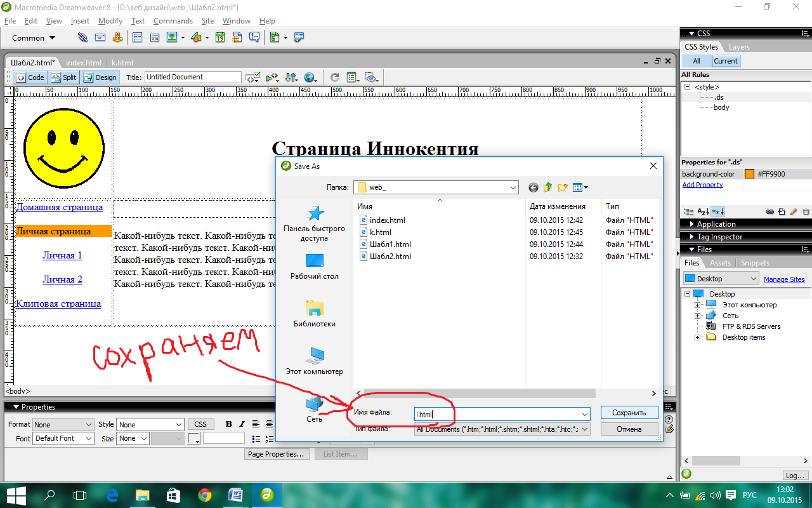812x508 pixels.
Task: Open File Management up/down arrows icon
Action: pyautogui.click(x=291, y=77)
